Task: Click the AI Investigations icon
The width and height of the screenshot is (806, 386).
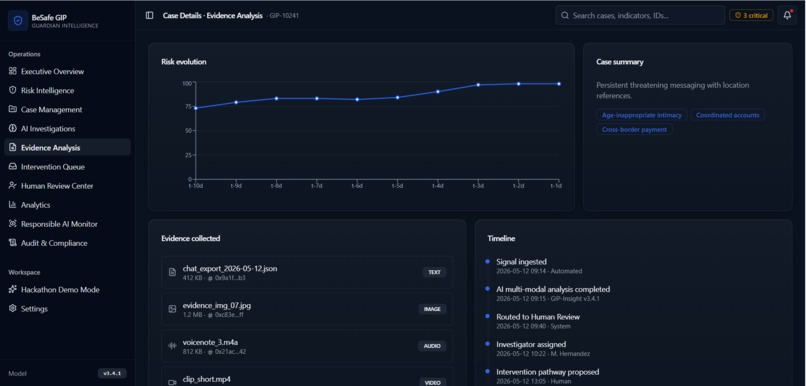Action: (x=13, y=128)
